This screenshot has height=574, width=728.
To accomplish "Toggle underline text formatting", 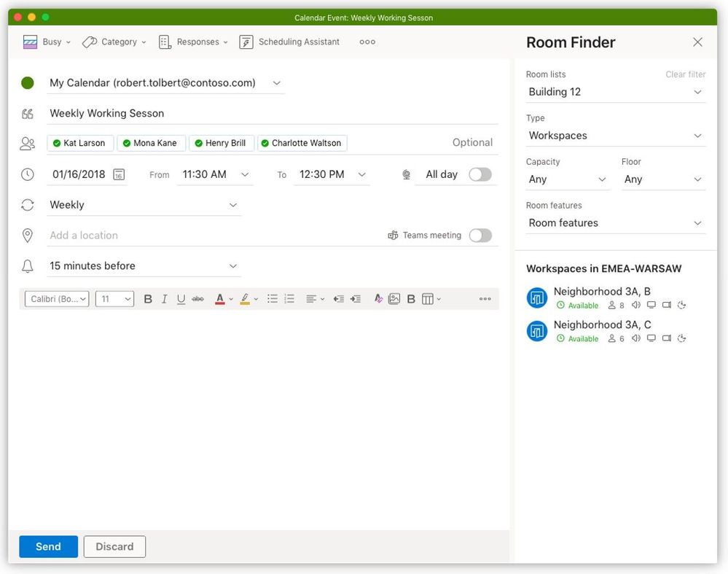I will click(x=181, y=299).
